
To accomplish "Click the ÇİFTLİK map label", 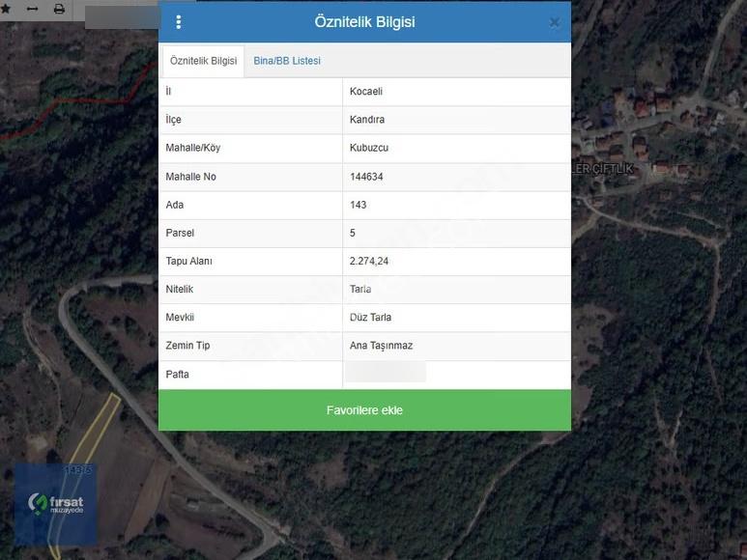I will [613, 168].
